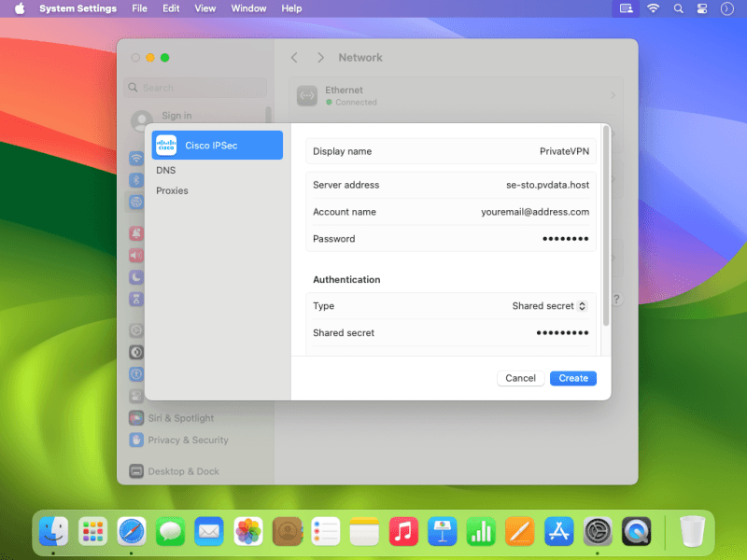Open Finder in the dock

click(x=53, y=532)
